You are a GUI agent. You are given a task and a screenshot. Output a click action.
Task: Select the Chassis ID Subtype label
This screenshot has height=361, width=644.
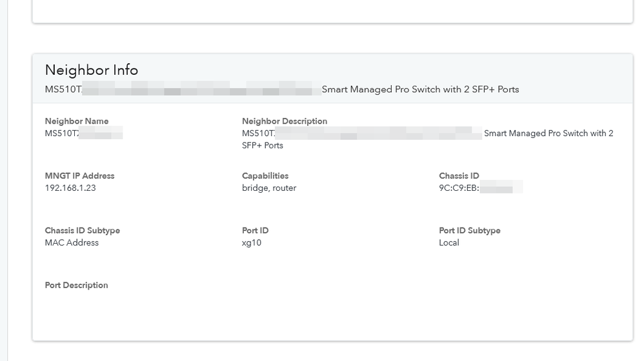coord(82,231)
